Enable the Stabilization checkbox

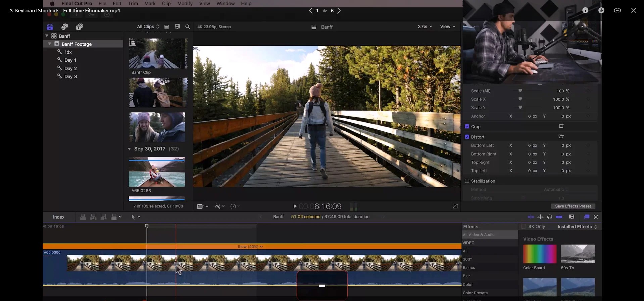tap(467, 181)
